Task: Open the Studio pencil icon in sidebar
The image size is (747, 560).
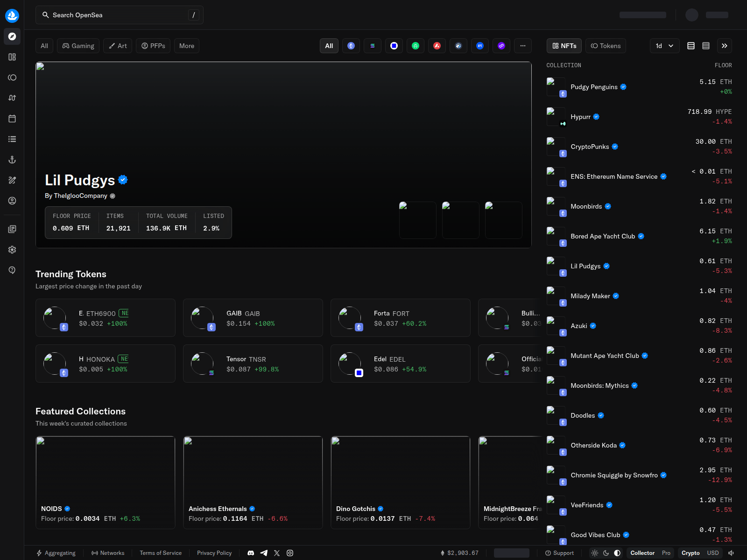Action: click(x=12, y=180)
